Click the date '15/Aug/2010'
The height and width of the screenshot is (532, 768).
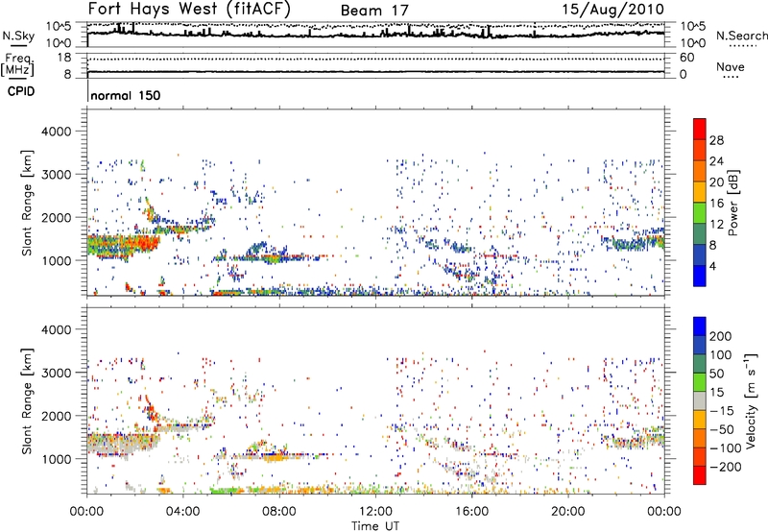[612, 10]
